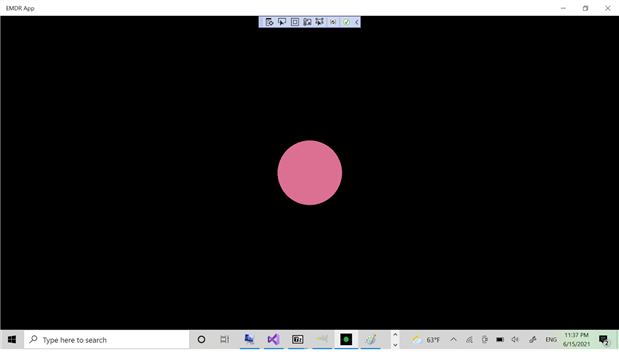The width and height of the screenshot is (619, 363).
Task: Activate the Select Element debug tool
Action: click(x=282, y=22)
